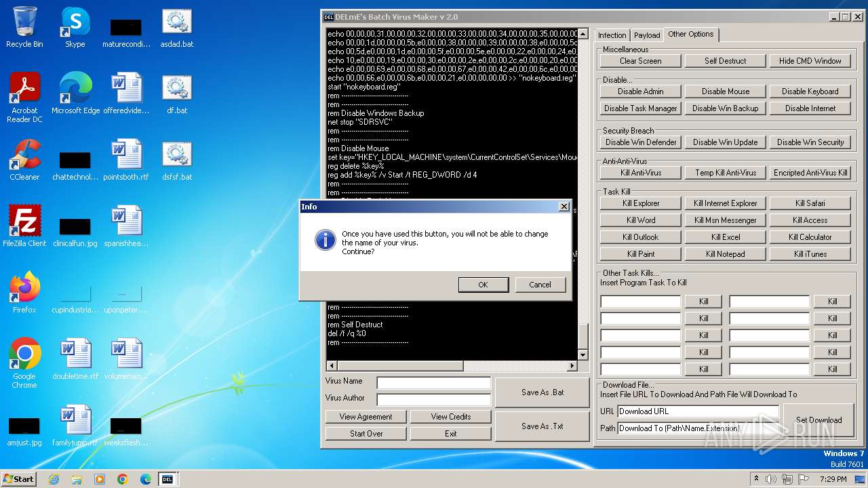Click Encripted Anti-Virus Kill button
Screen dimensions: 868x488
(x=810, y=173)
